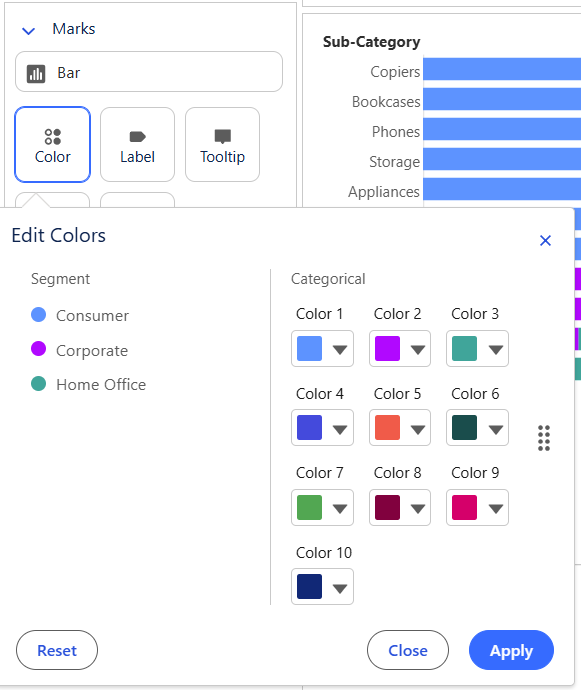Viewport: 581px width, 690px height.
Task: Open the Color 1 dropdown arrow
Action: pos(340,349)
